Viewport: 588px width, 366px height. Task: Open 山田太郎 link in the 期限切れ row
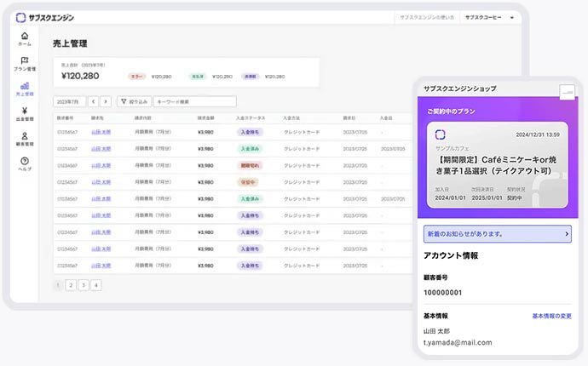click(x=101, y=166)
